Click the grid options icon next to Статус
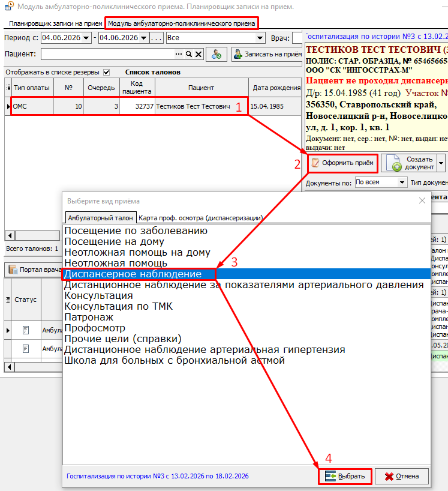 coord(8,300)
